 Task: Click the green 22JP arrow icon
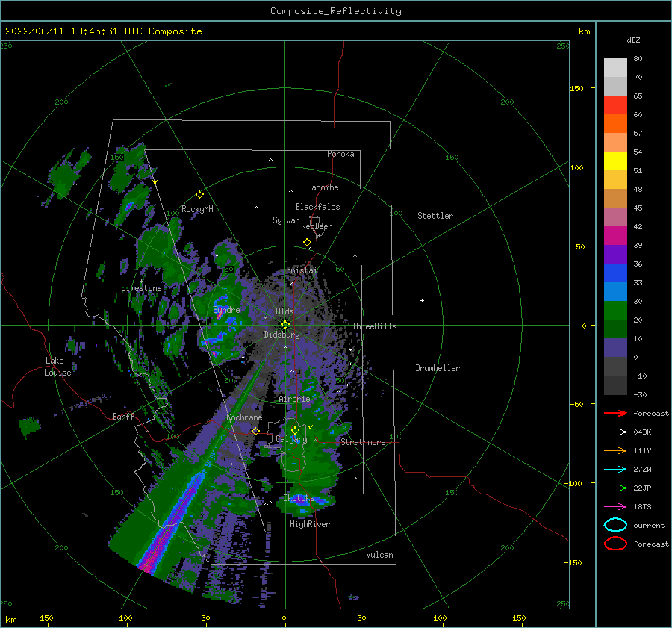pos(615,488)
